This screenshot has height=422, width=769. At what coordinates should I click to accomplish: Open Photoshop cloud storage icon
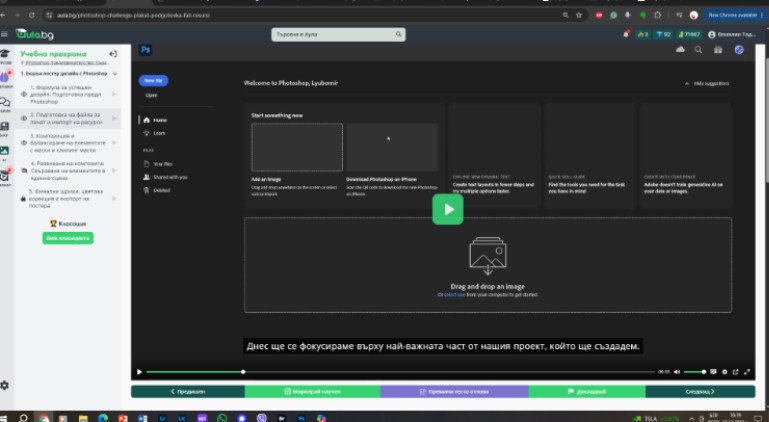pos(681,49)
